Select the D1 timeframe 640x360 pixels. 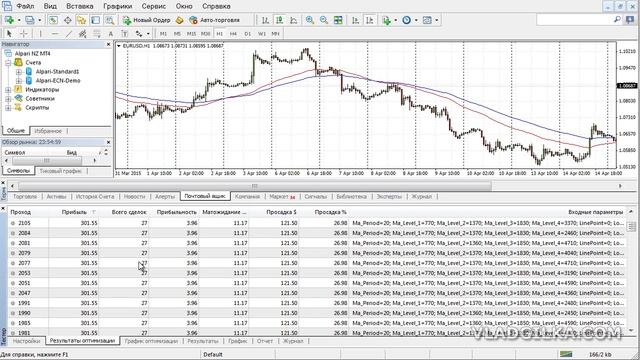click(x=247, y=34)
